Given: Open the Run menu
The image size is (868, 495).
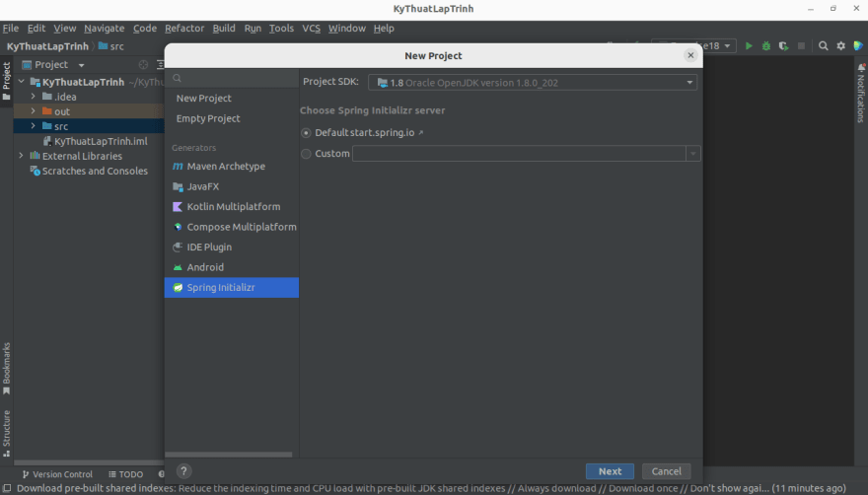Looking at the screenshot, I should click(253, 29).
